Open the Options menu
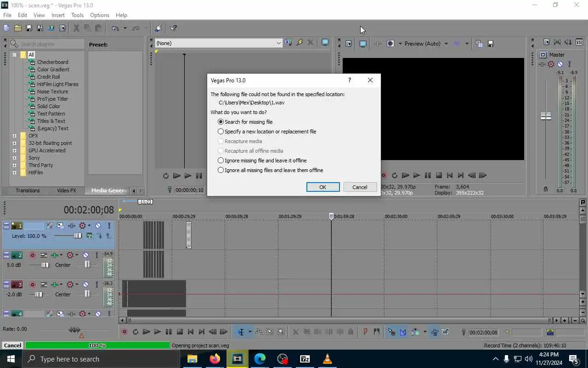The image size is (588, 368). tap(100, 15)
